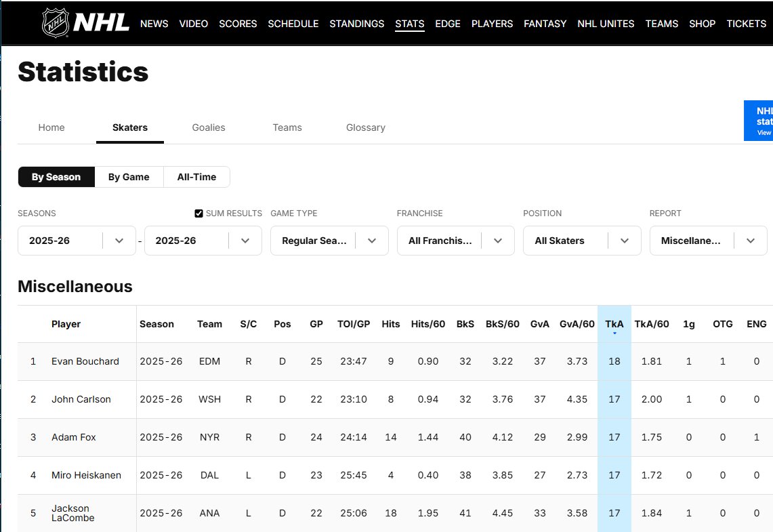Select the All-Time toggle
Image resolution: width=773 pixels, height=532 pixels.
click(x=196, y=177)
